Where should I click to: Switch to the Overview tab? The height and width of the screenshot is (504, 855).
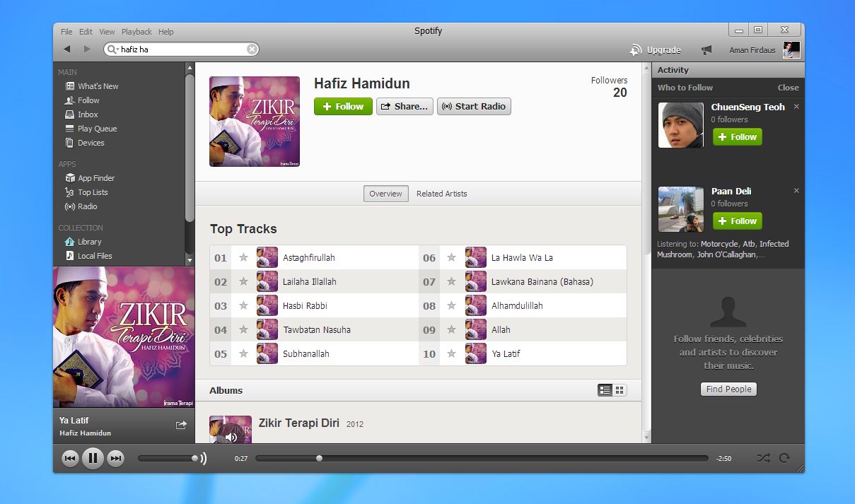click(x=385, y=194)
